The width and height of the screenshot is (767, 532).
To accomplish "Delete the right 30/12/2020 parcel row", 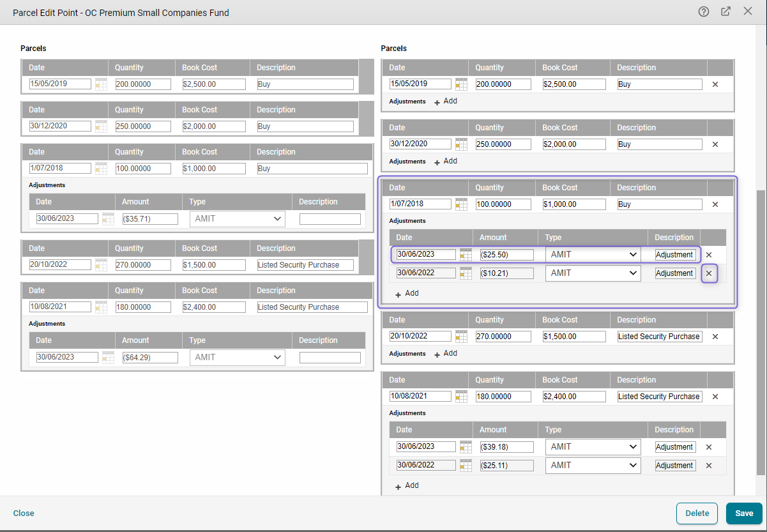I will coord(715,144).
